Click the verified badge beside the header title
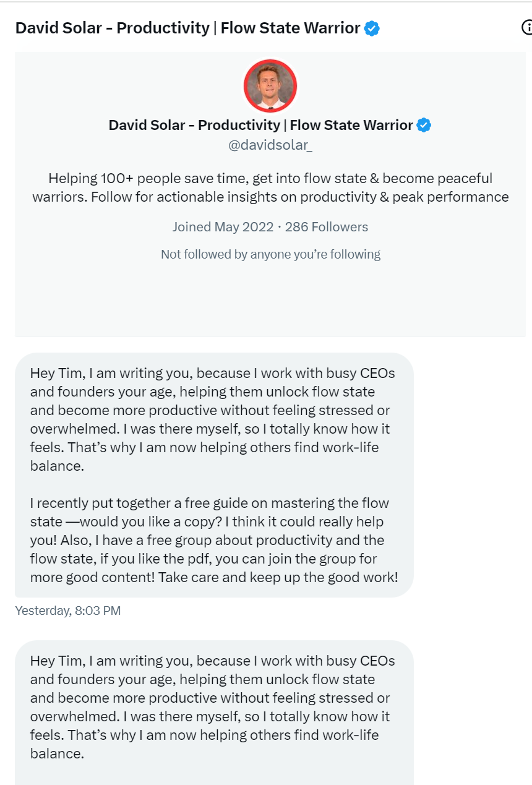Screen dimensions: 532x785 pos(372,28)
